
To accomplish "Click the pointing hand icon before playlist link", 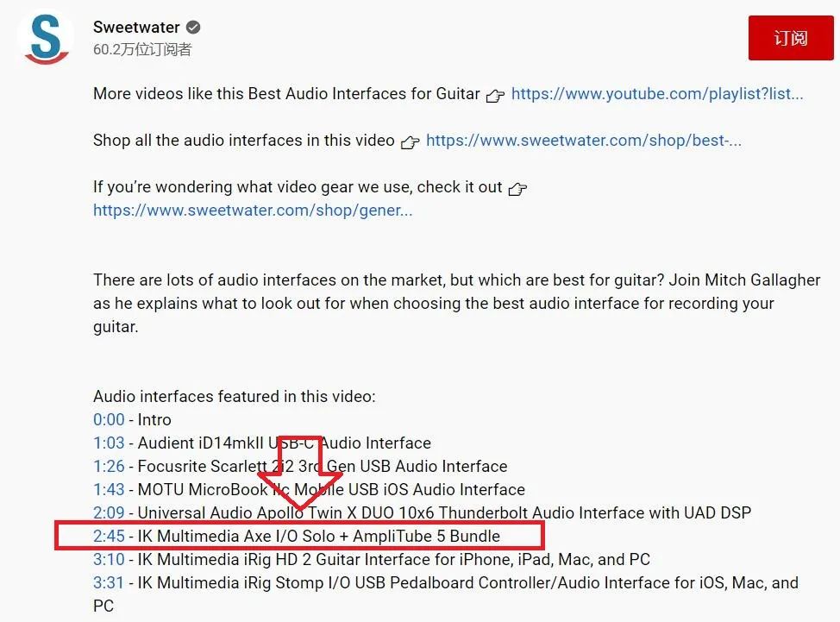I will click(495, 96).
